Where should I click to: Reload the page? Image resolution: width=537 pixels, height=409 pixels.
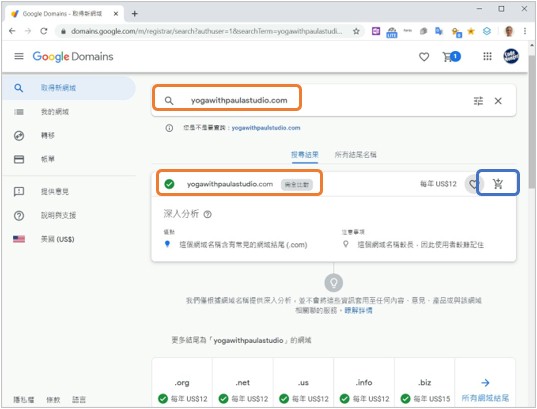(x=44, y=31)
